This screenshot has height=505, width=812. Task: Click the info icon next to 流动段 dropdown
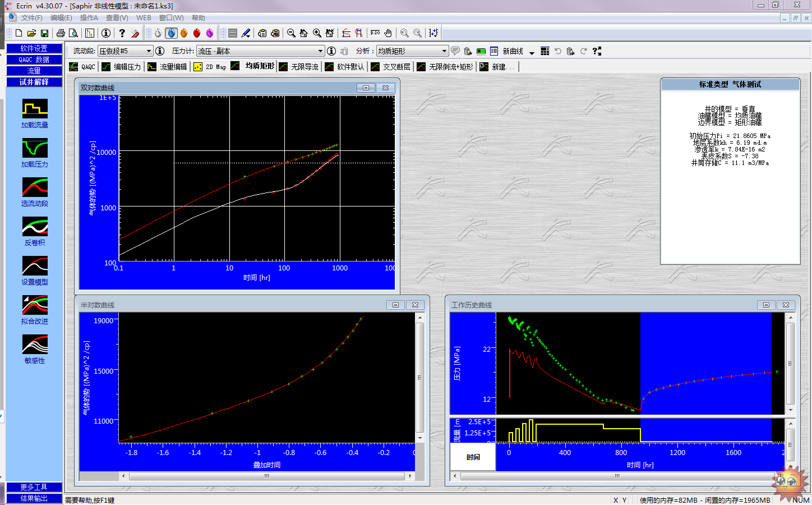[x=160, y=51]
